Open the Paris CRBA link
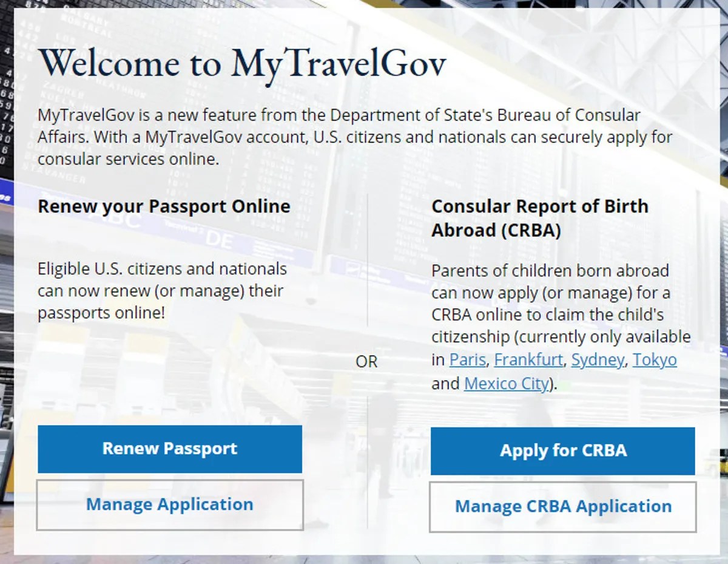 tap(467, 359)
